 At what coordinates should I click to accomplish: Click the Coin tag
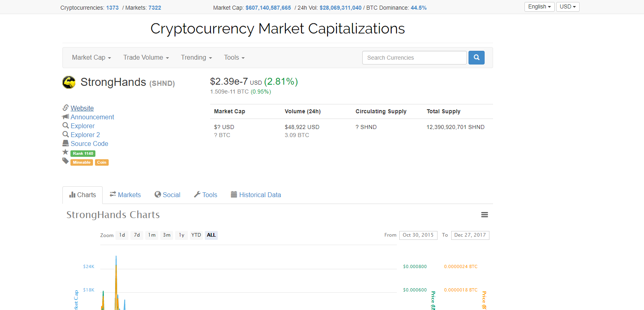tap(102, 162)
